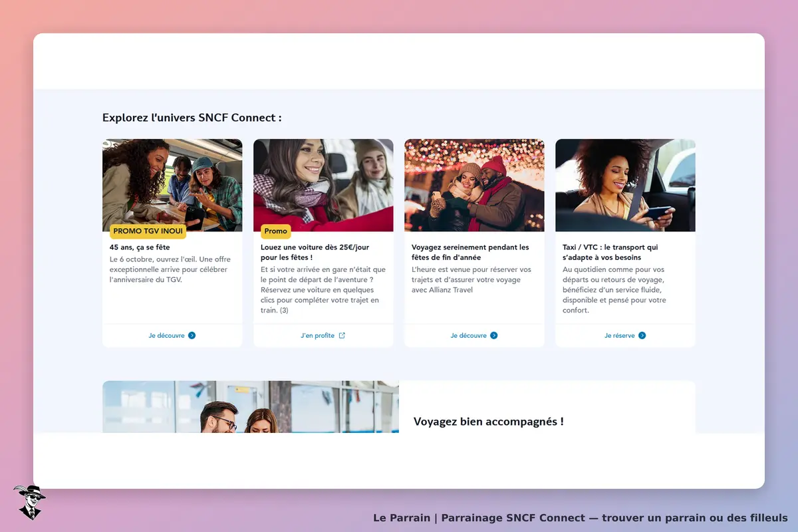Open the Je découvre link for TGV anniversary
Screen dimensions: 798x532
pos(172,336)
